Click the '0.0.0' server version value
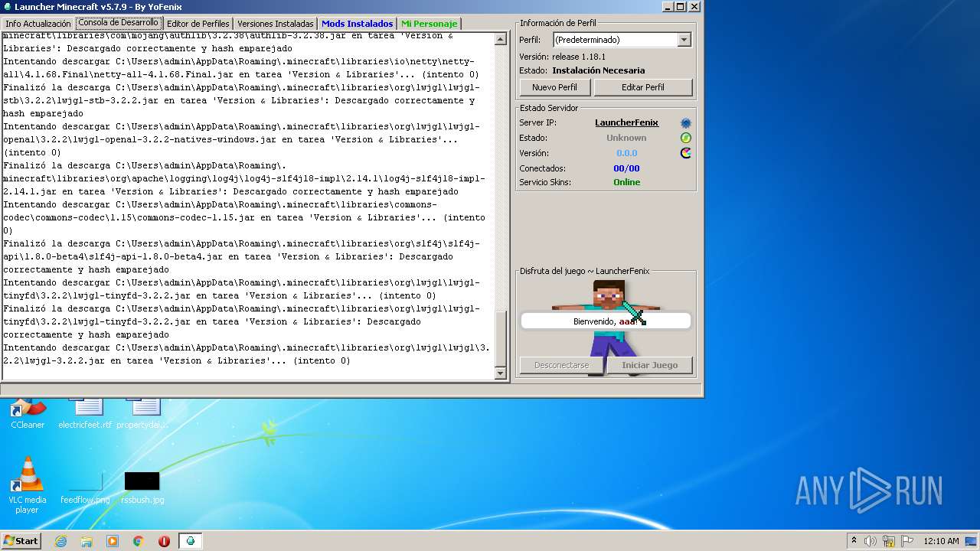980x551 pixels. click(626, 153)
